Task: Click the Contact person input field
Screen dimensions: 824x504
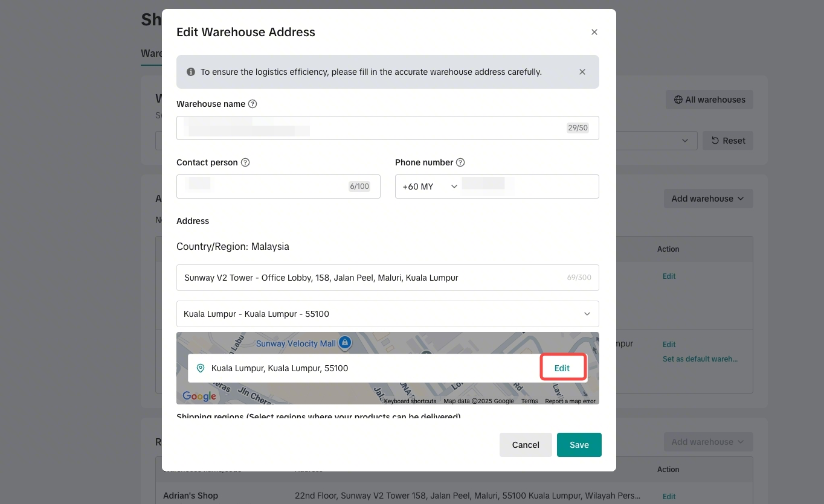Action: pos(278,187)
